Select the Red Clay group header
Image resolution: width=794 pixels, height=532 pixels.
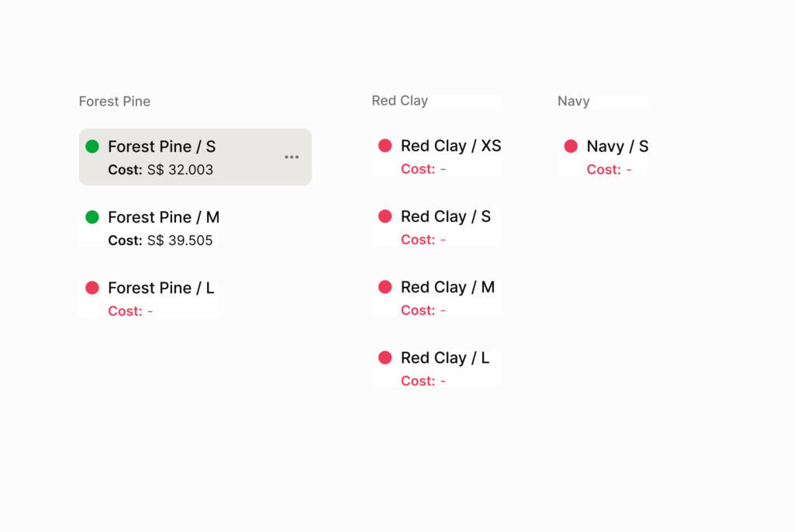coord(399,101)
